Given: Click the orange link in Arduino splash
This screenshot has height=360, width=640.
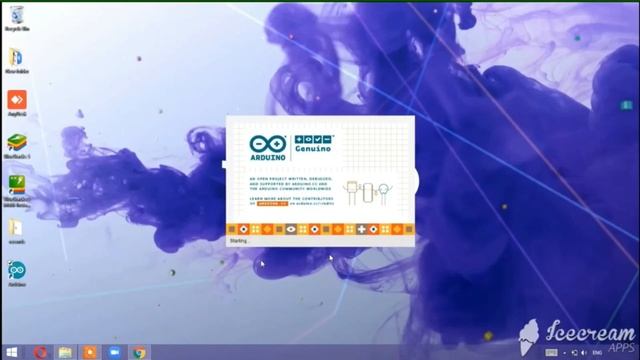Looking at the screenshot, I should pyautogui.click(x=272, y=203).
